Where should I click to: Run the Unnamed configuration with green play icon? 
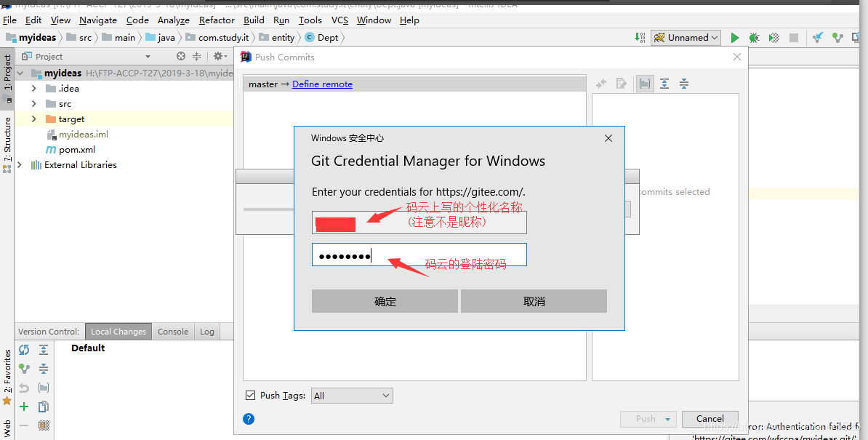coord(734,38)
